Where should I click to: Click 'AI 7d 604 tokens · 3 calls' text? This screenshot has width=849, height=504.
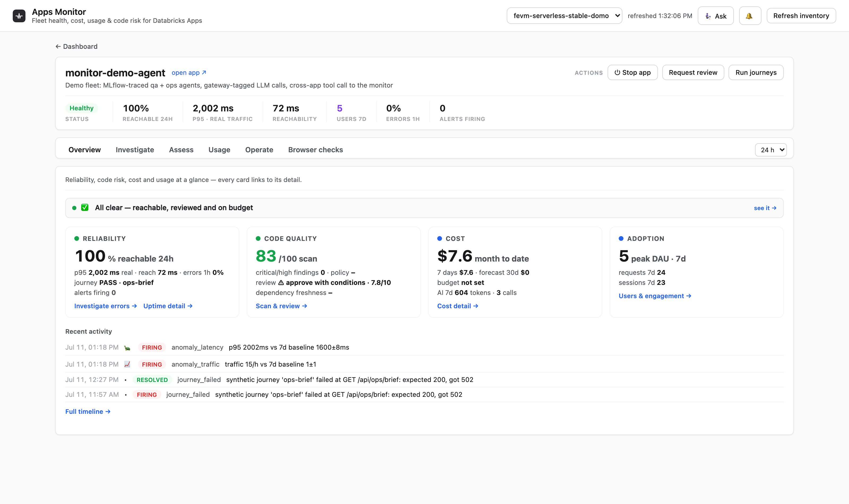[477, 293]
